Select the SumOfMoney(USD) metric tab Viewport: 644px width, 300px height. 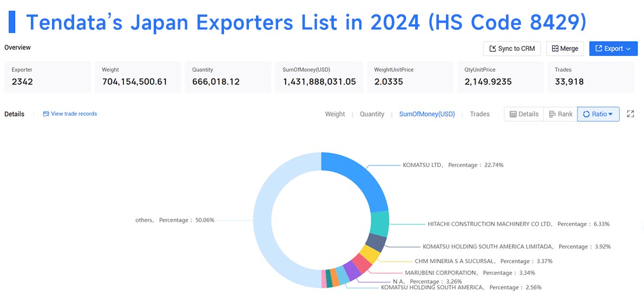(427, 114)
